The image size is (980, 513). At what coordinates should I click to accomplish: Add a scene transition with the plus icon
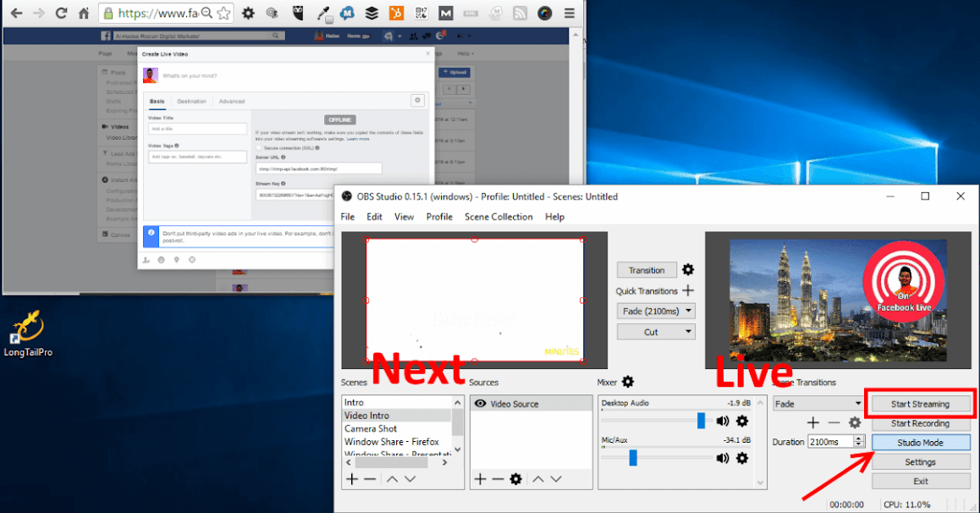[x=812, y=423]
